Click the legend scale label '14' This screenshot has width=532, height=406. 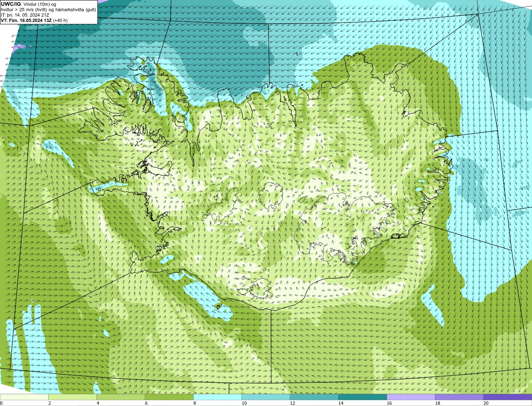click(x=341, y=403)
